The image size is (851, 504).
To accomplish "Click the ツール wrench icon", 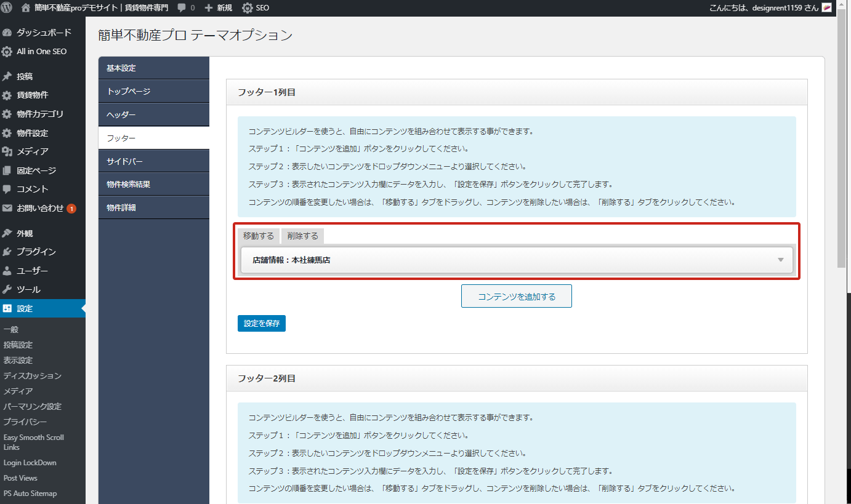I will click(x=7, y=289).
